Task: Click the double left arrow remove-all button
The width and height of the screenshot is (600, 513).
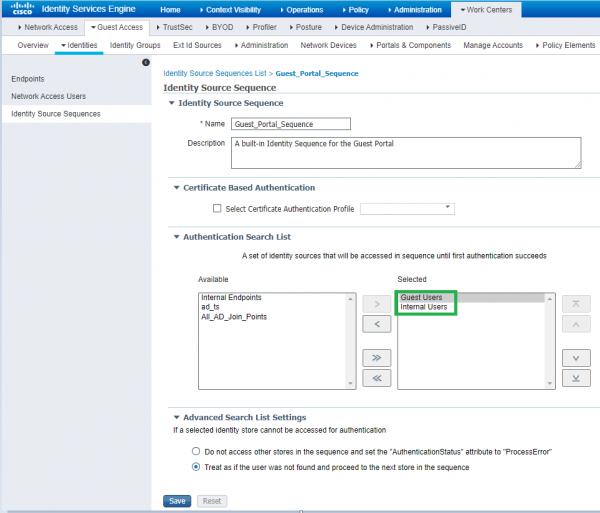Action: point(375,376)
